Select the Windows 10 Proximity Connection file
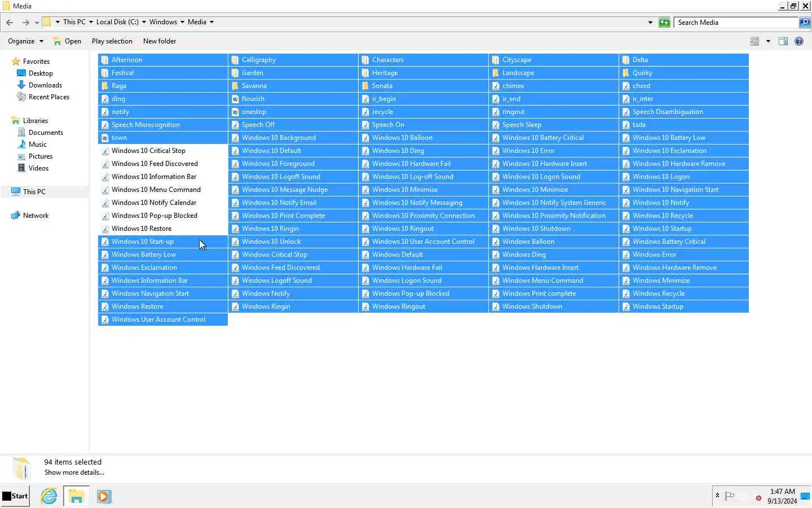This screenshot has width=812, height=508. pyautogui.click(x=423, y=216)
